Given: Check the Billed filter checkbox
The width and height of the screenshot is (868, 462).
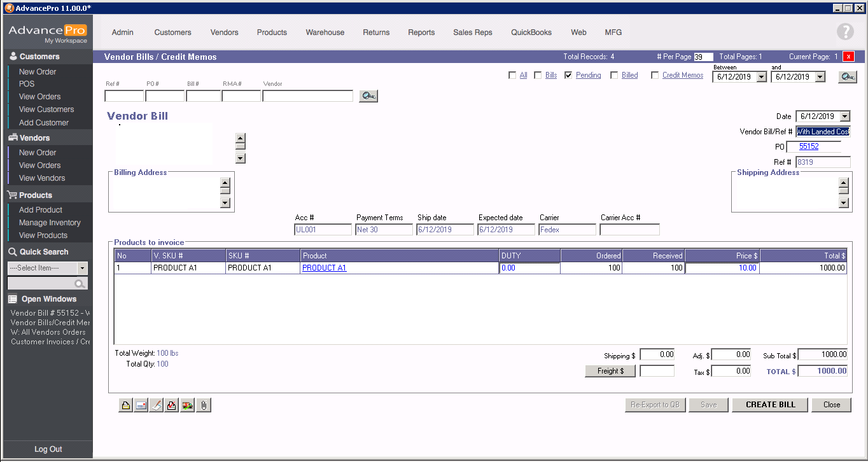Looking at the screenshot, I should tap(614, 75).
